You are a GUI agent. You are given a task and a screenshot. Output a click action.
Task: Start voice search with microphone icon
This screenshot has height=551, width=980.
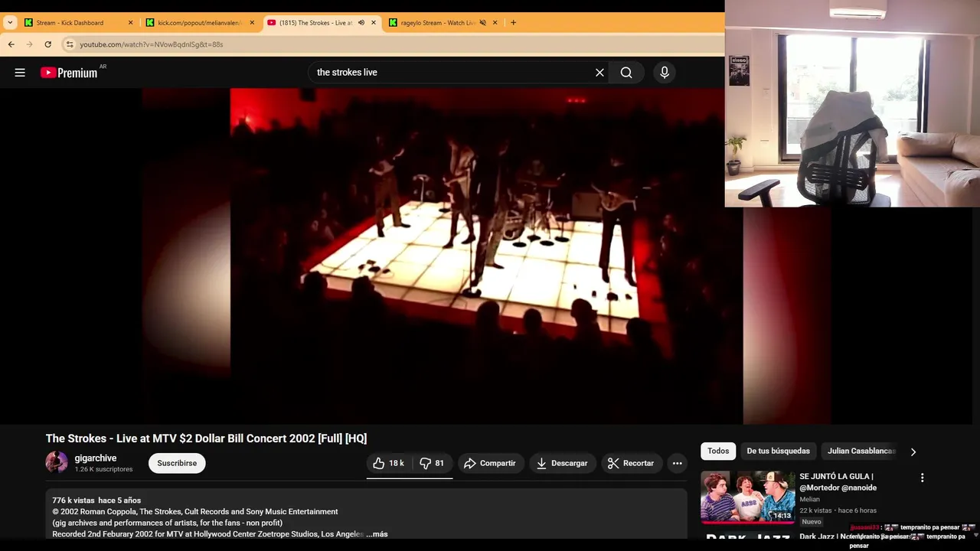click(x=665, y=73)
